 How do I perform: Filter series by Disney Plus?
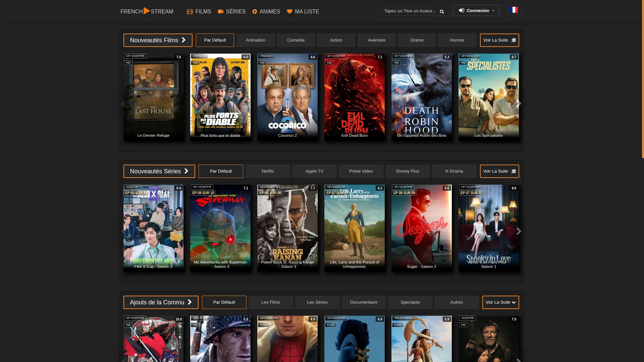click(408, 171)
